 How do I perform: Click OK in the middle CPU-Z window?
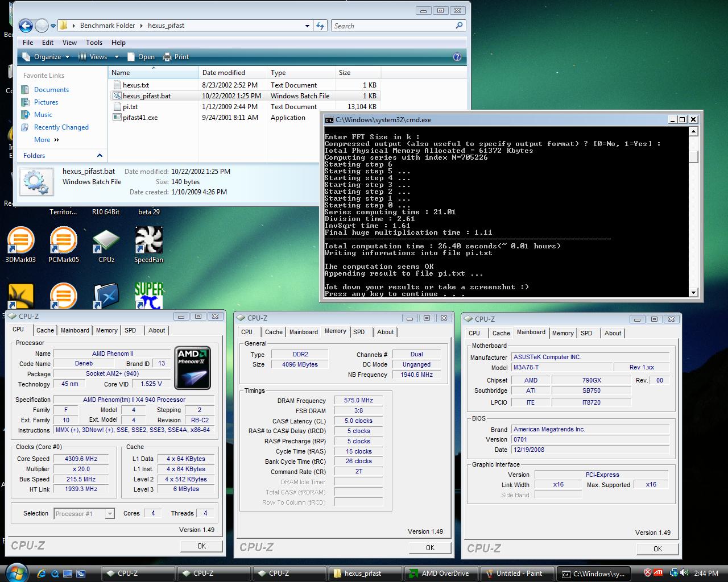click(x=430, y=548)
